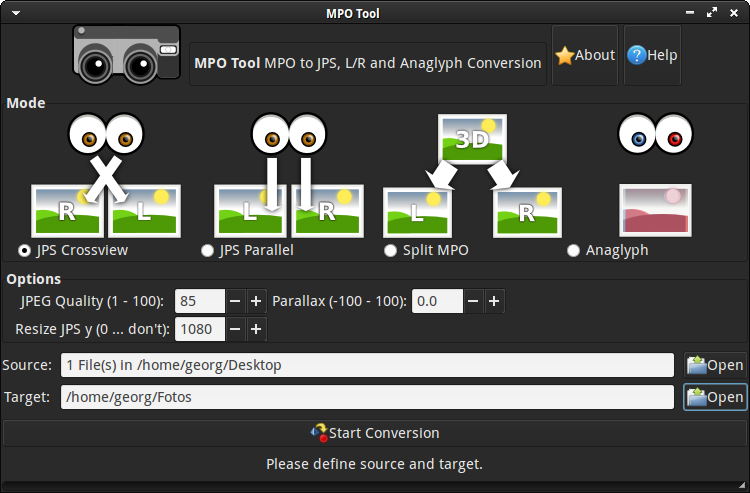The height and width of the screenshot is (493, 750).
Task: Select the JPS Crossview radio button
Action: click(24, 250)
